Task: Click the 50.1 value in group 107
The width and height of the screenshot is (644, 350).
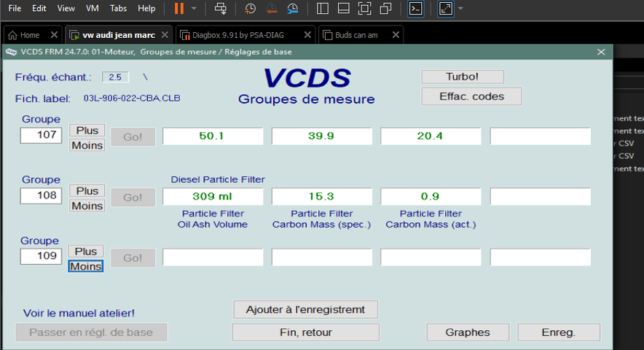Action: tap(213, 136)
